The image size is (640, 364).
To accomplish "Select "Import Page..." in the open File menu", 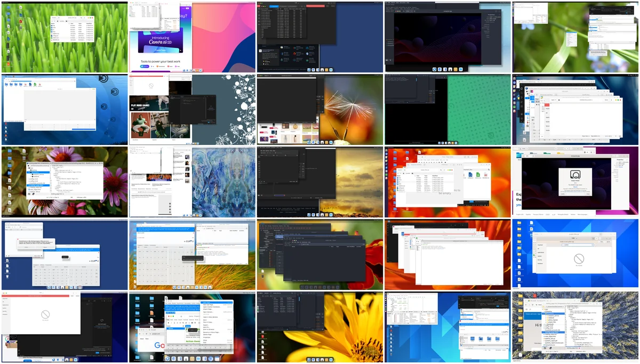I will pyautogui.click(x=217, y=309).
